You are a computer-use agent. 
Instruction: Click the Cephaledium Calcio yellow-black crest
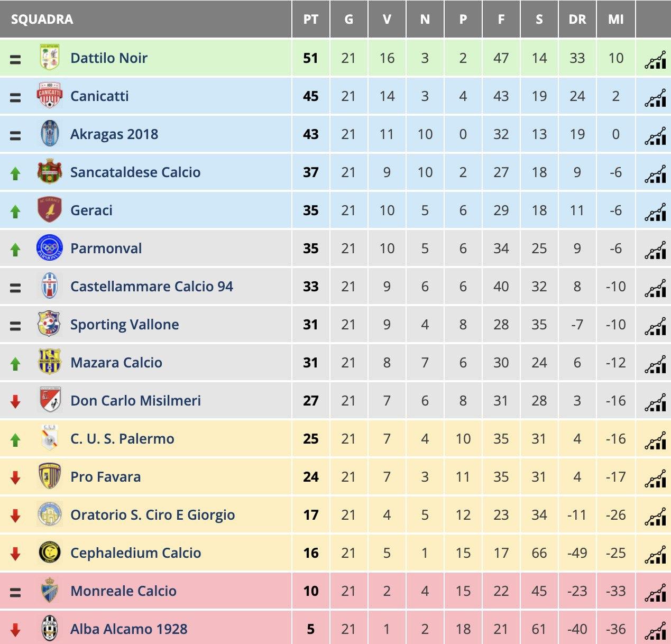click(x=50, y=553)
